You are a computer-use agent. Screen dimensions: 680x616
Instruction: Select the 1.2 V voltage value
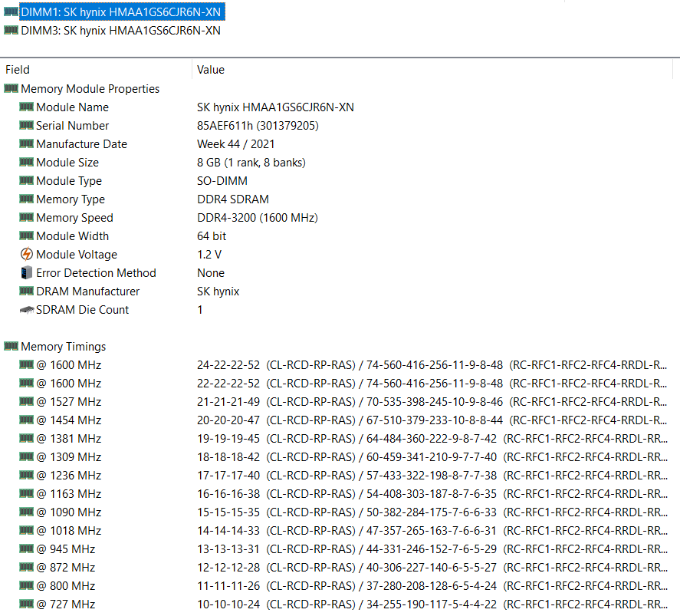209,255
